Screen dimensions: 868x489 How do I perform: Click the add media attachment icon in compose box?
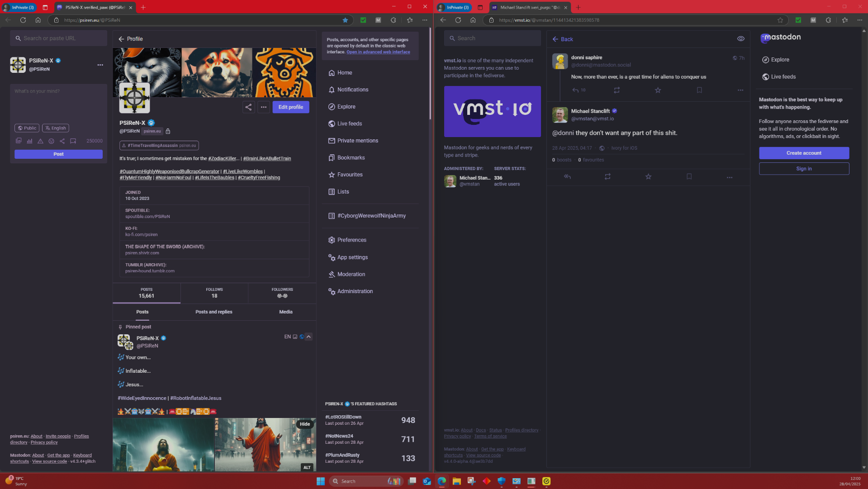tap(19, 141)
